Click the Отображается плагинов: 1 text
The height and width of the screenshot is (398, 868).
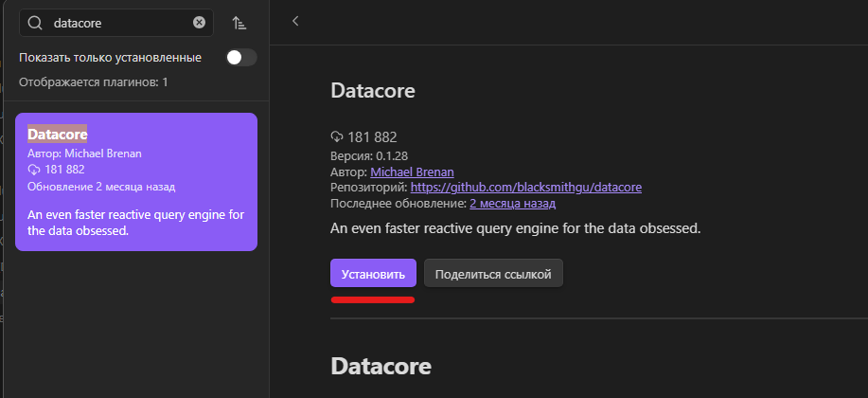94,82
